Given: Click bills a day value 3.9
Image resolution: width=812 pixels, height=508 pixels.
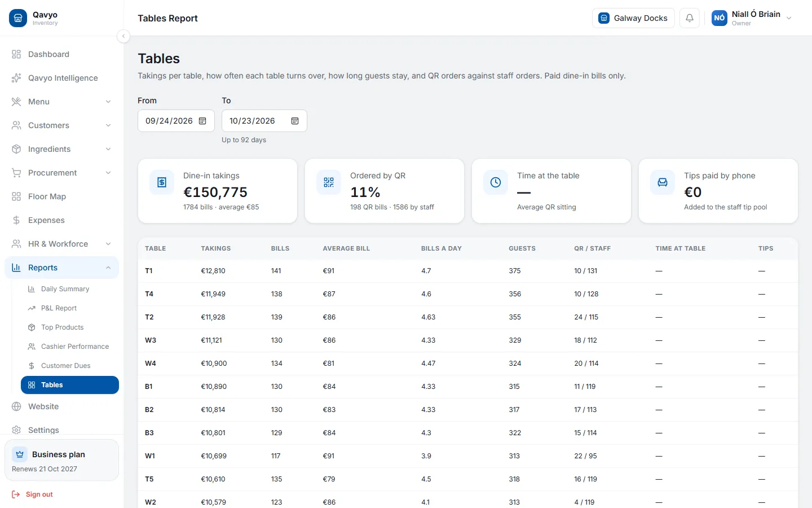Looking at the screenshot, I should click(x=426, y=456).
